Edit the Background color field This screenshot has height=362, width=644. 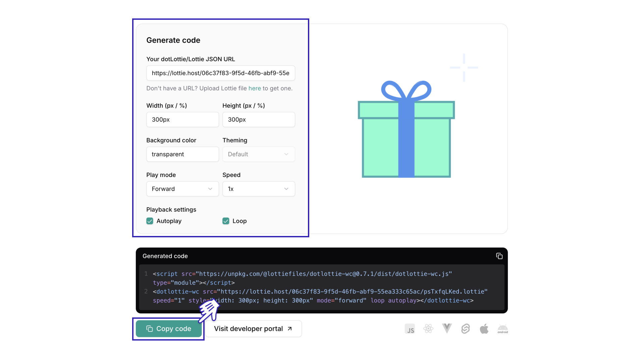tap(182, 154)
